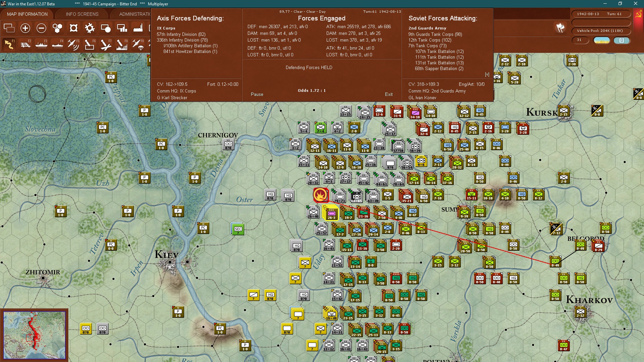
Task: Click 9th Guards Tank Corps (98) entry
Action: (x=435, y=35)
